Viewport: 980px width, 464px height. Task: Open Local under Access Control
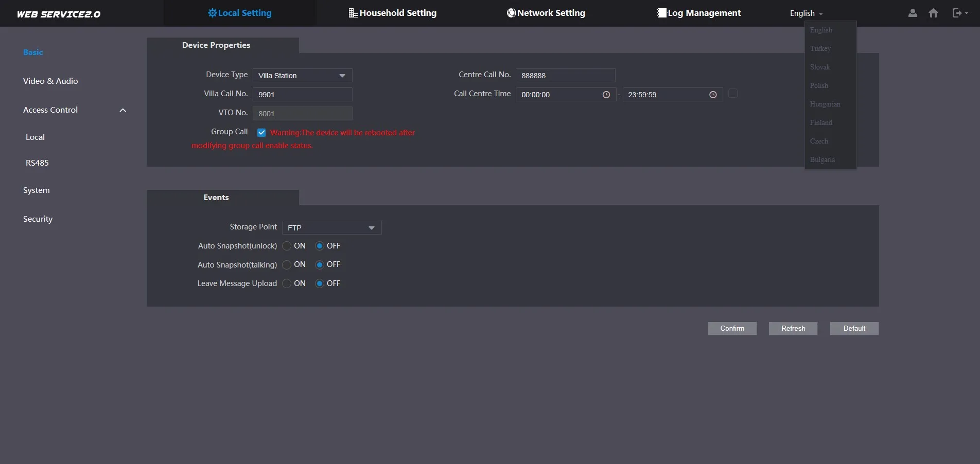[x=35, y=137]
